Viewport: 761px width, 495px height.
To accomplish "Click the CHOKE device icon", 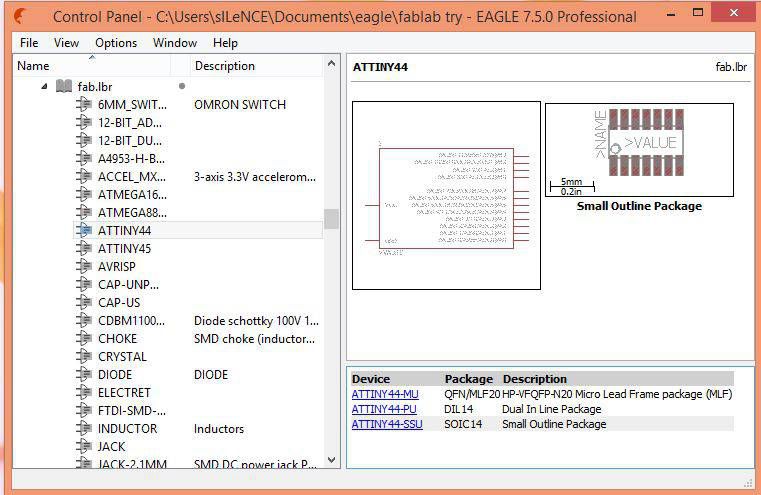I will pos(84,338).
